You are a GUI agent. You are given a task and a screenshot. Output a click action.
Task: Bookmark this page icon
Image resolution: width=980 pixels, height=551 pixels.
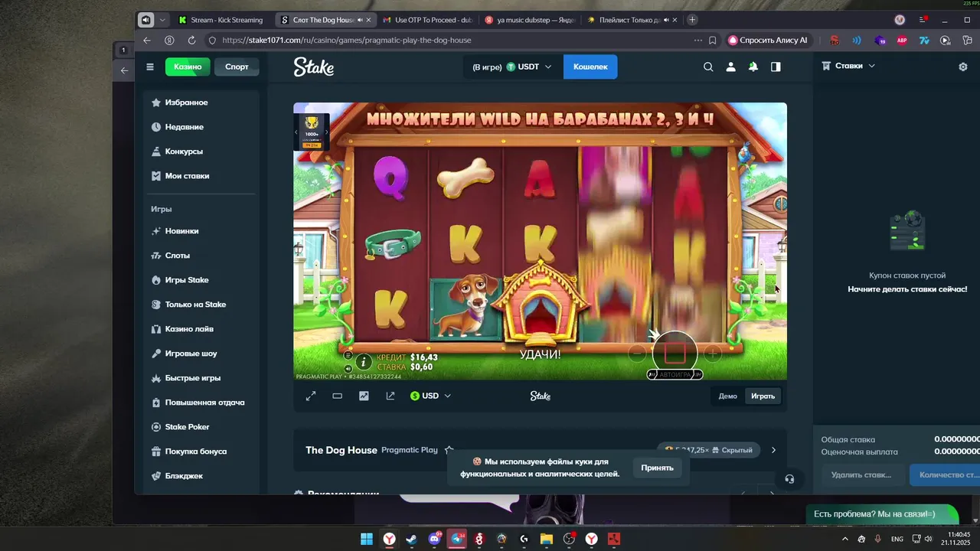(x=713, y=40)
